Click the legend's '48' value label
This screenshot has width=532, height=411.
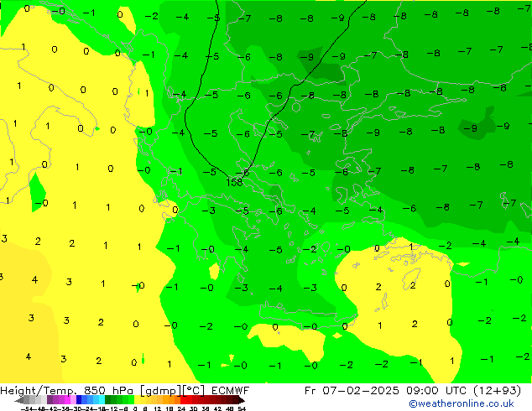(x=230, y=409)
